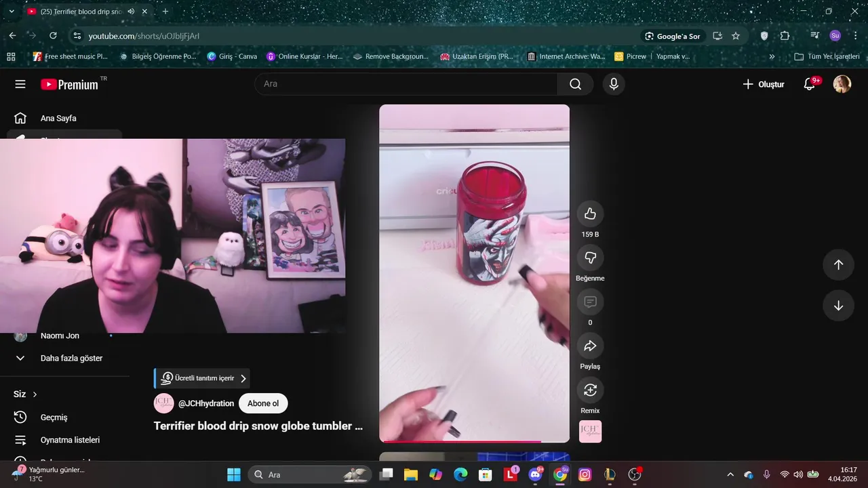Viewport: 868px width, 488px height.
Task: Open Free sheet music bookmark
Action: click(70, 56)
